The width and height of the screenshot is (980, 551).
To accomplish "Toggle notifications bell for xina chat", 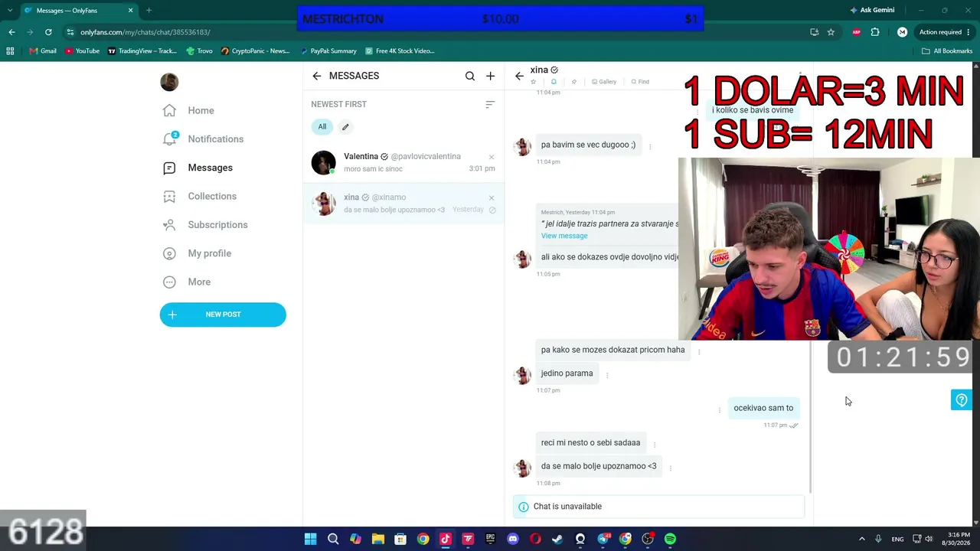I will point(554,82).
